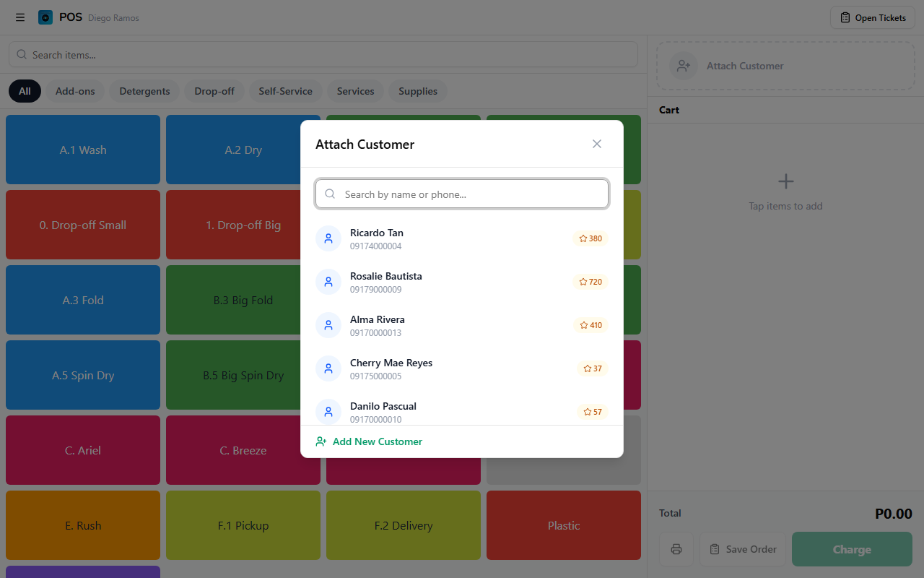The width and height of the screenshot is (924, 578).
Task: Open the hamburger menu icon
Action: pyautogui.click(x=20, y=17)
